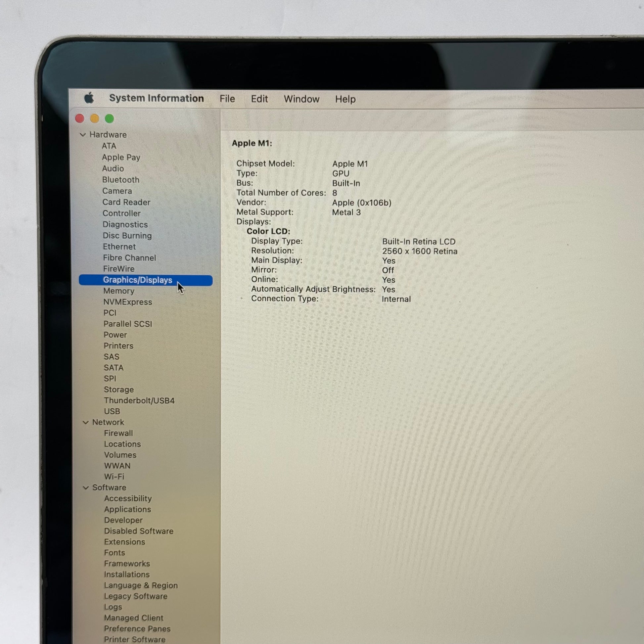This screenshot has width=644, height=644.
Task: Collapse the Network section
Action: 86,422
